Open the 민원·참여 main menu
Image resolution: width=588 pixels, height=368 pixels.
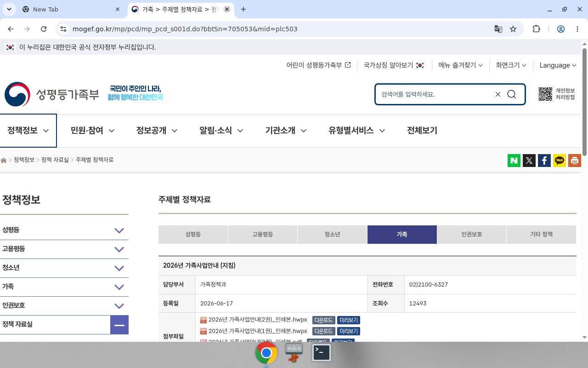(92, 131)
